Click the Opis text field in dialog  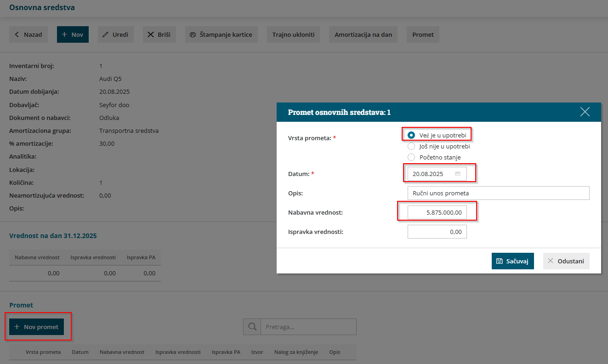[x=498, y=193]
